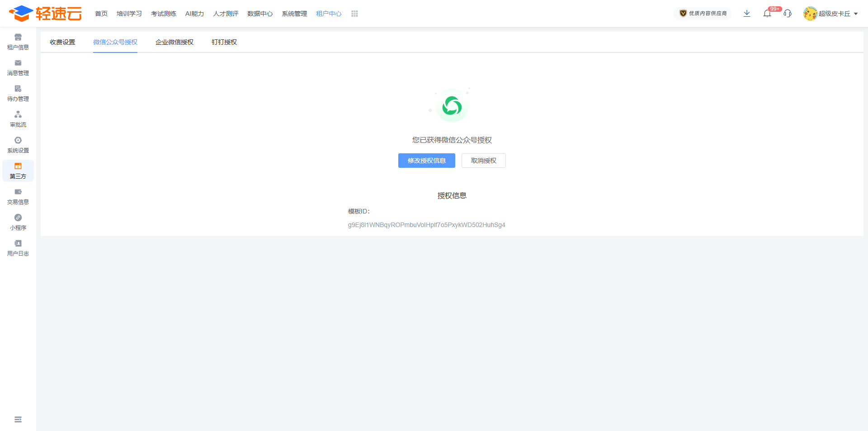This screenshot has width=868, height=431.
Task: Open notifications bell with 99+ badge
Action: pyautogui.click(x=767, y=14)
